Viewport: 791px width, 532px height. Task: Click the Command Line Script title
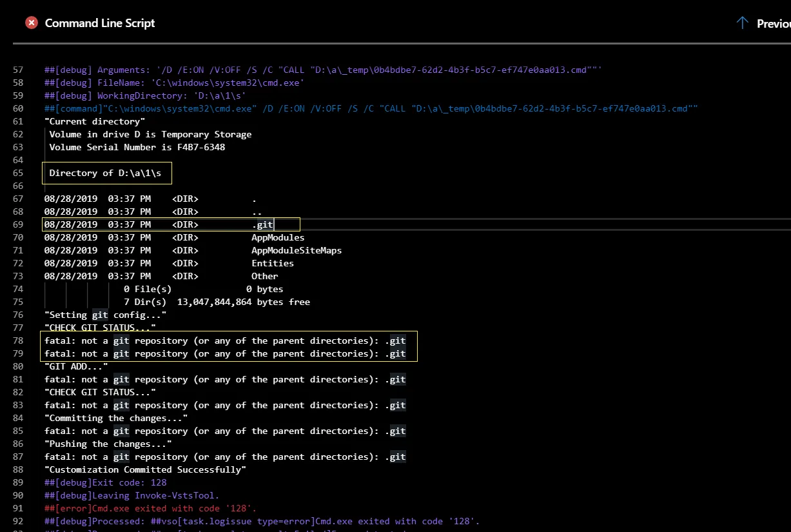coord(100,23)
